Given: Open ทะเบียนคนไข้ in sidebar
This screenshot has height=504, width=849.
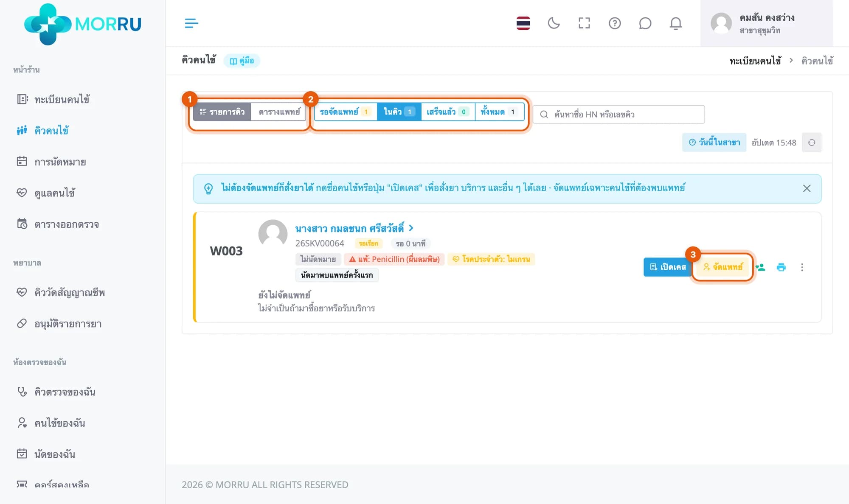Looking at the screenshot, I should [62, 99].
